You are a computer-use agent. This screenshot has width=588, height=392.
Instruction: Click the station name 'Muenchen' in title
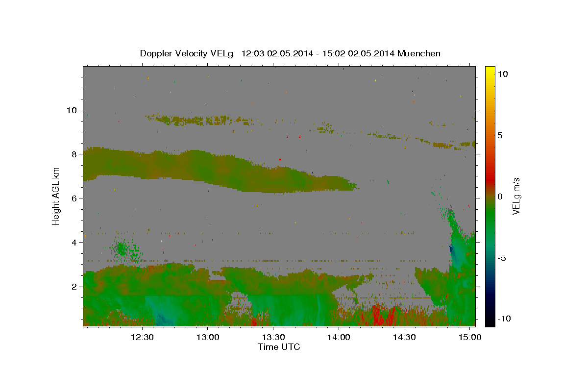pyautogui.click(x=419, y=53)
